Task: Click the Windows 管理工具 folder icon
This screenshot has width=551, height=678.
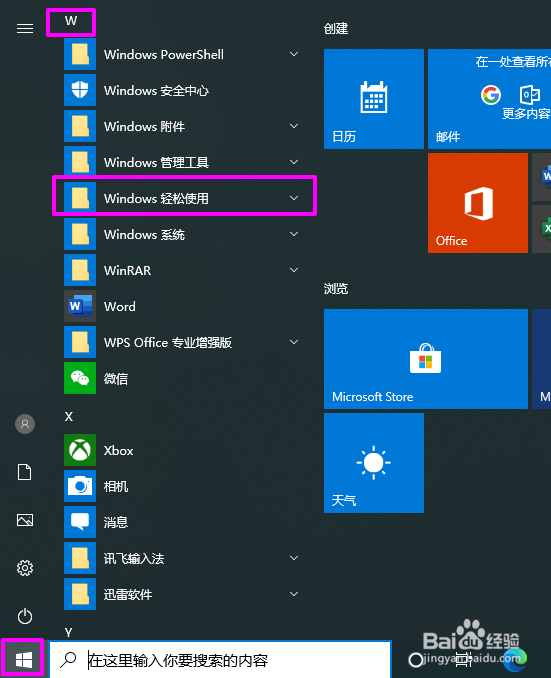Action: click(80, 162)
